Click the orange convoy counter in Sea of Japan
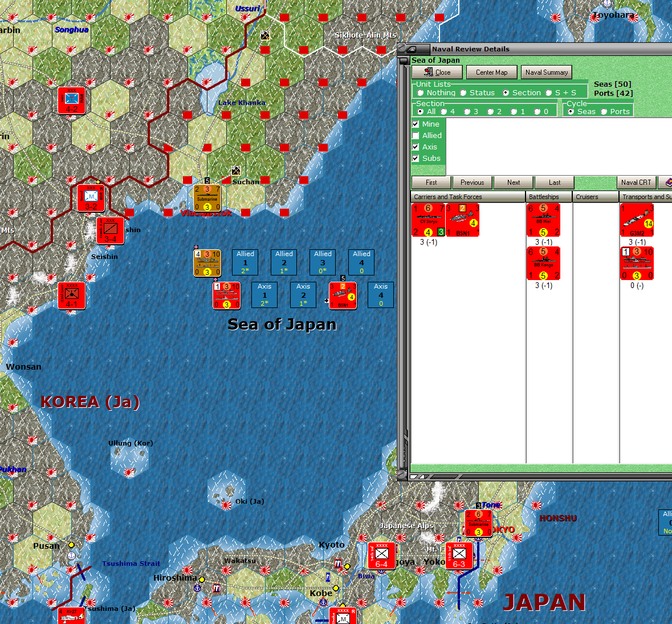The height and width of the screenshot is (624, 672). (207, 264)
